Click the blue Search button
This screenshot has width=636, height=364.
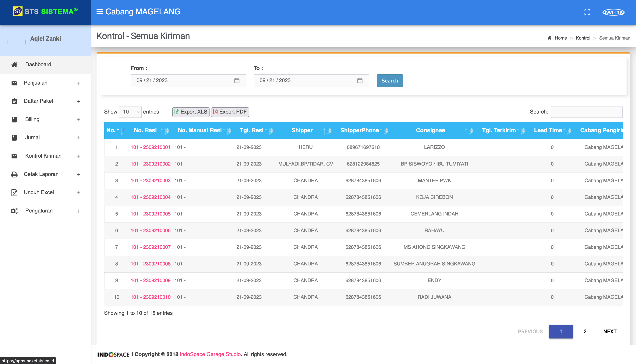[390, 81]
